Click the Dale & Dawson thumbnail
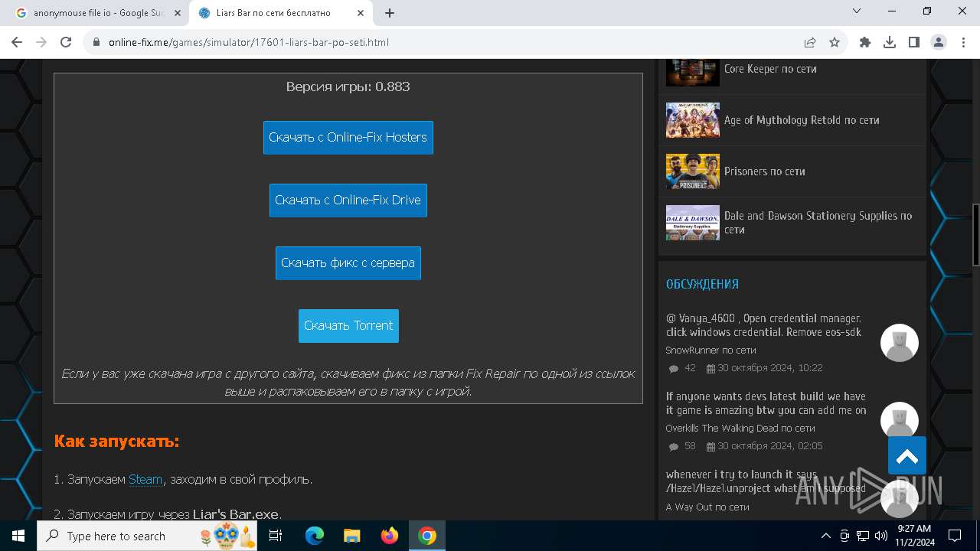 (693, 223)
